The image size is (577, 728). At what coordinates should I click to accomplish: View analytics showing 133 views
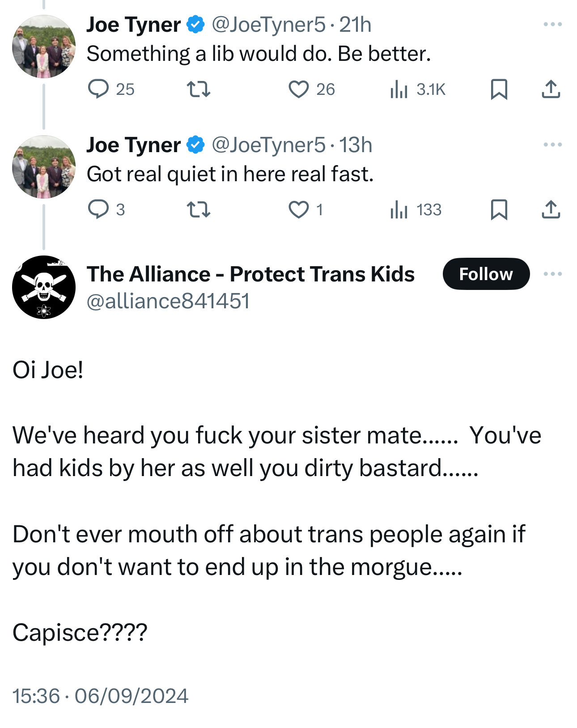[x=399, y=209]
